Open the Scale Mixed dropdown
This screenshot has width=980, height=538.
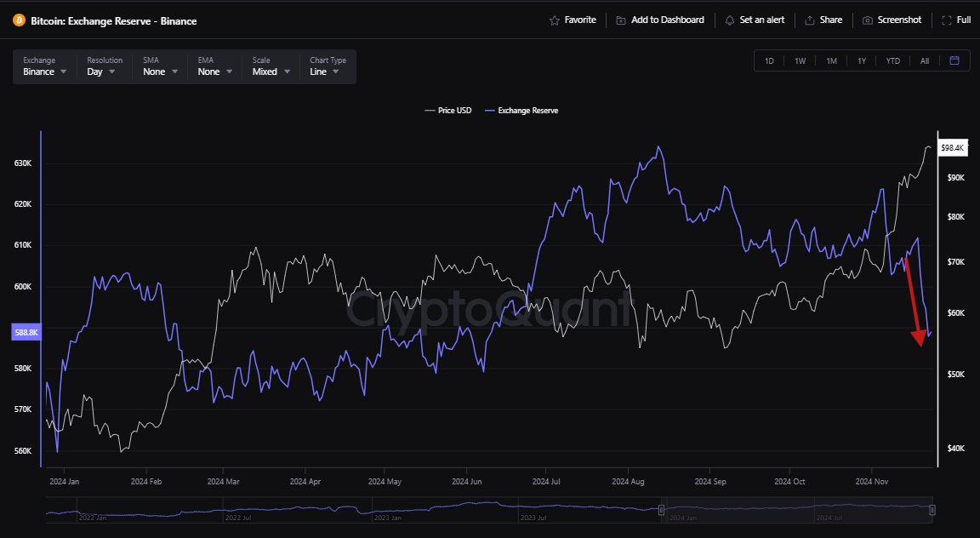point(271,66)
